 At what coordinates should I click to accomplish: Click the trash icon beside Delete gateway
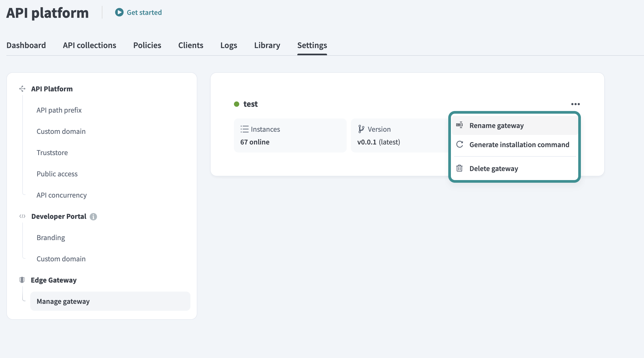tap(459, 168)
